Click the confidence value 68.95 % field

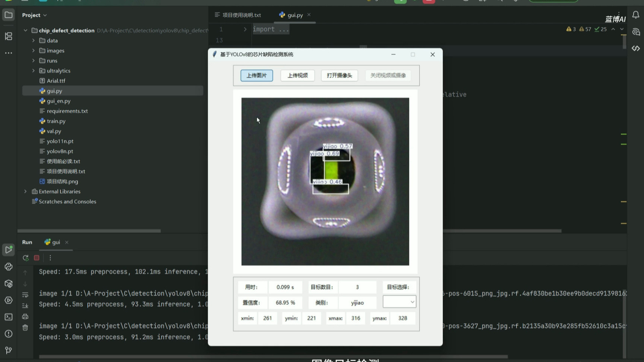[x=285, y=302]
